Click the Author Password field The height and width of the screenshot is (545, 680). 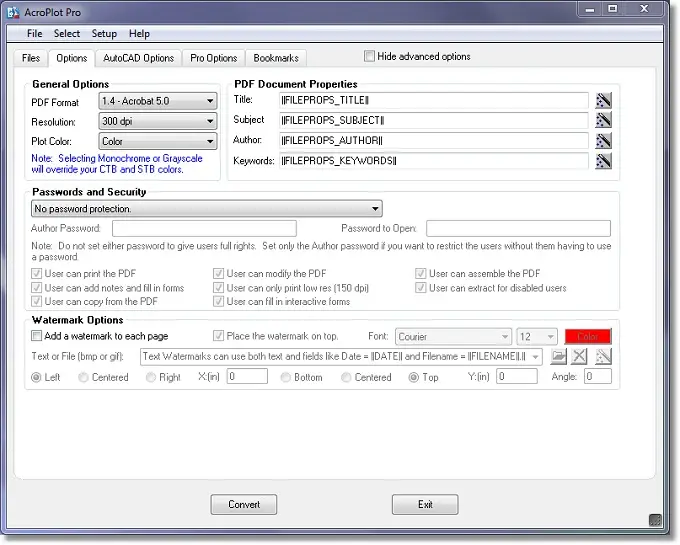[x=204, y=228]
